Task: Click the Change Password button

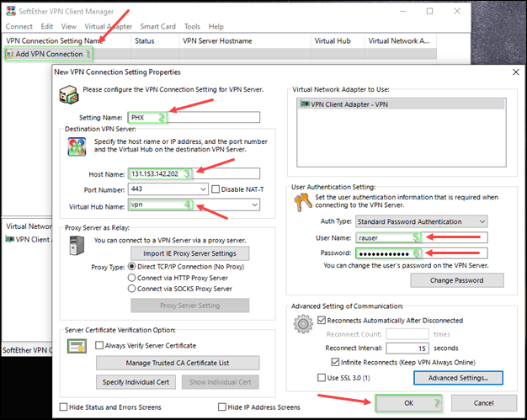Action: tap(457, 280)
